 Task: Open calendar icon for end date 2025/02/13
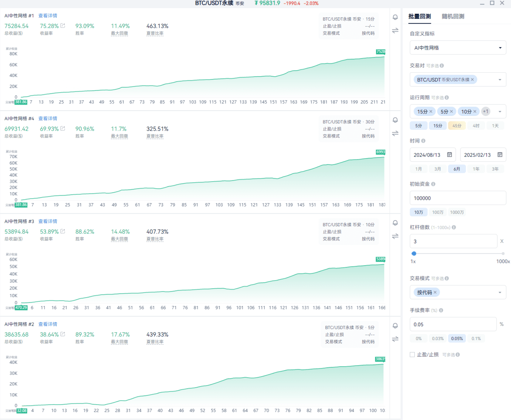[500, 155]
